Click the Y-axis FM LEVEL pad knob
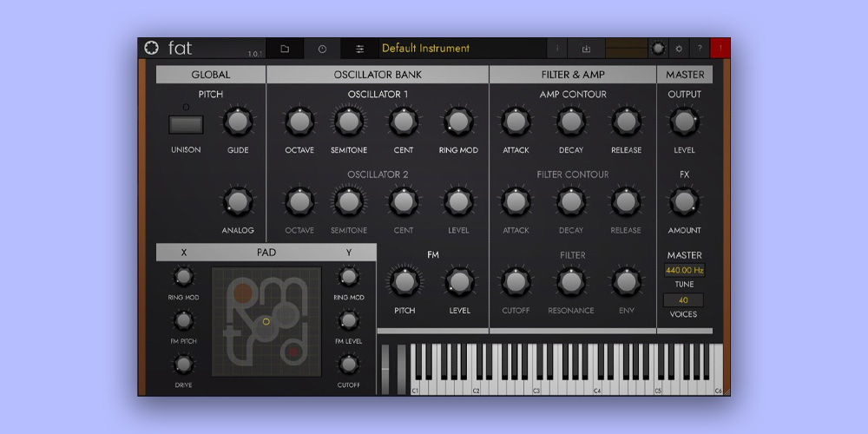Viewport: 868px width, 434px height. coord(348,320)
